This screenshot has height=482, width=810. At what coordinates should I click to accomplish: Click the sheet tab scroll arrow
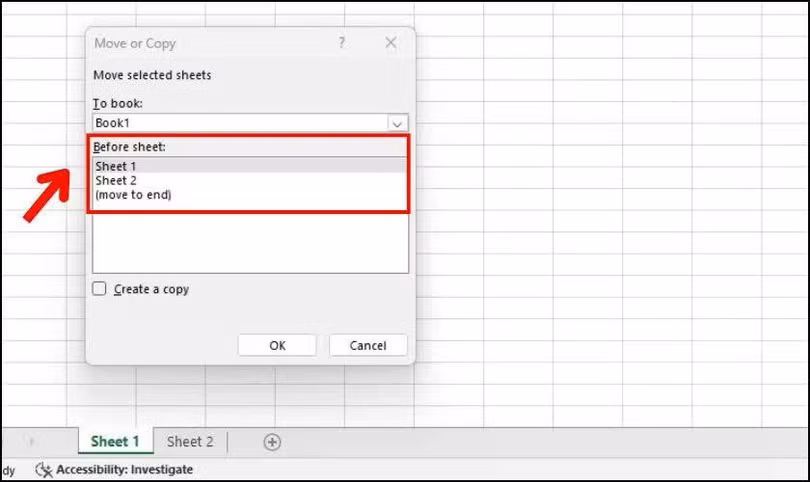32,442
